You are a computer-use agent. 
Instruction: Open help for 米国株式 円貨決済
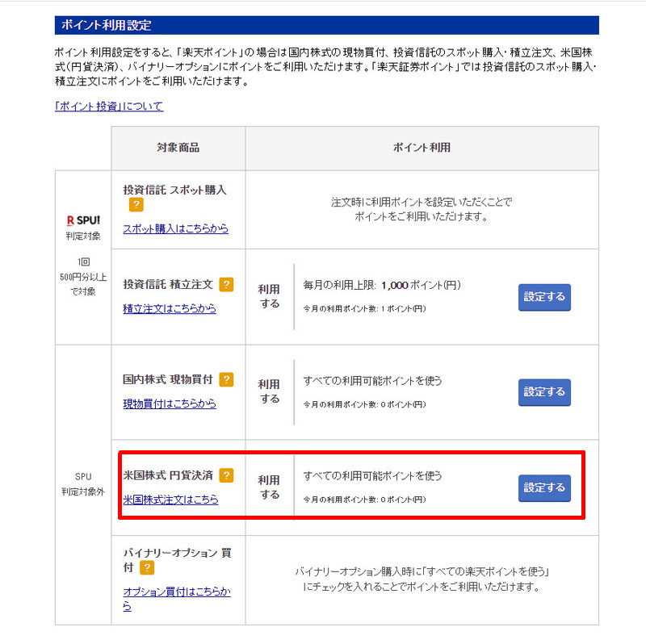(226, 475)
